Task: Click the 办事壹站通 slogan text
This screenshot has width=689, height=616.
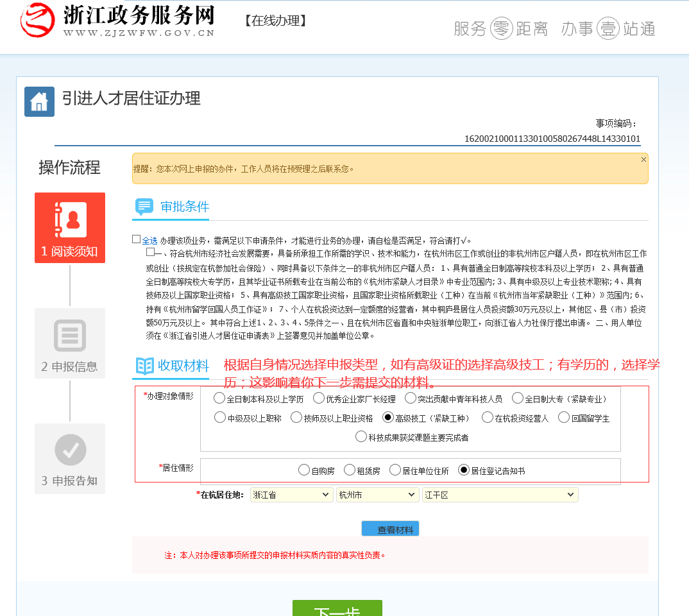Action: pos(609,29)
